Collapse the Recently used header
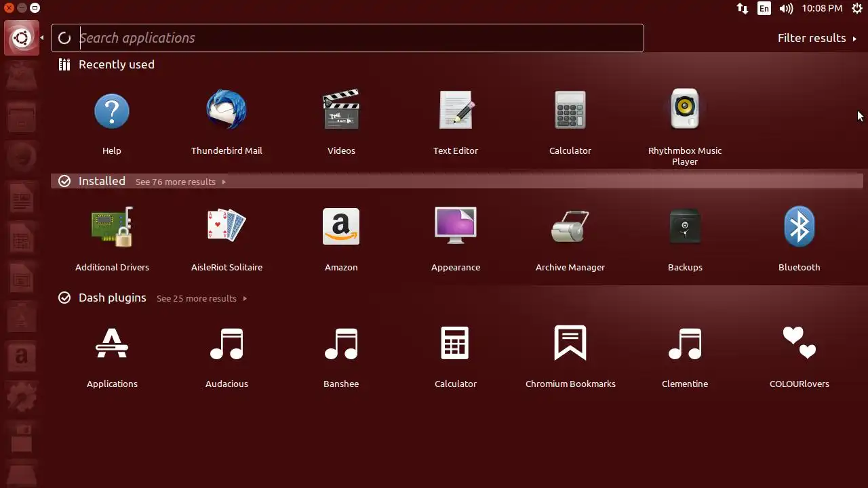Image resolution: width=868 pixels, height=488 pixels. click(x=117, y=64)
